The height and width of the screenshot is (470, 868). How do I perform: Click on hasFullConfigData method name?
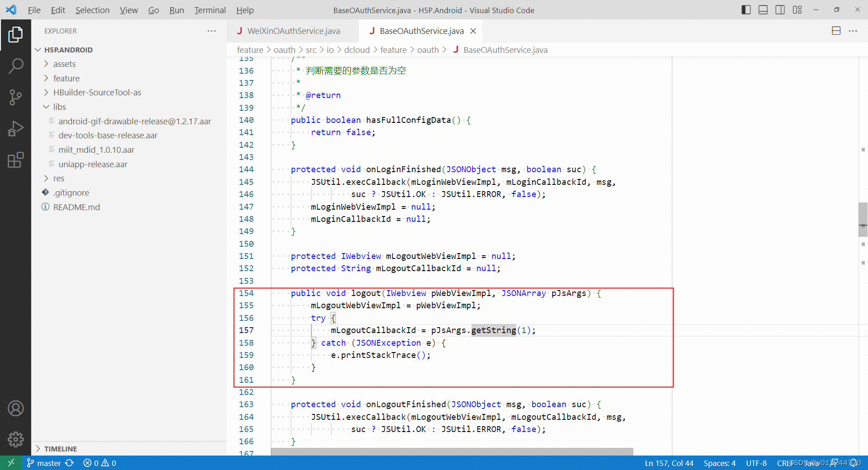(x=408, y=120)
